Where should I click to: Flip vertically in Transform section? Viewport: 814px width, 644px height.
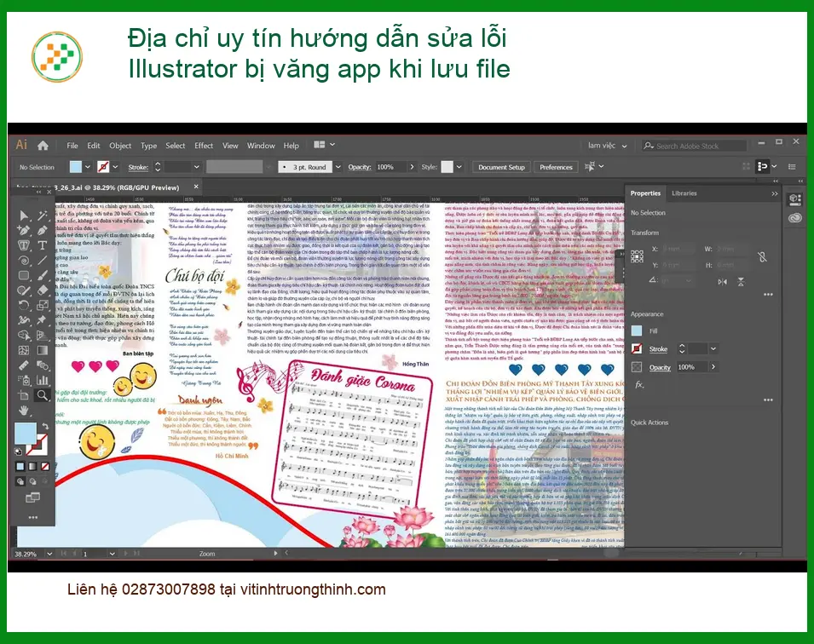pos(741,282)
